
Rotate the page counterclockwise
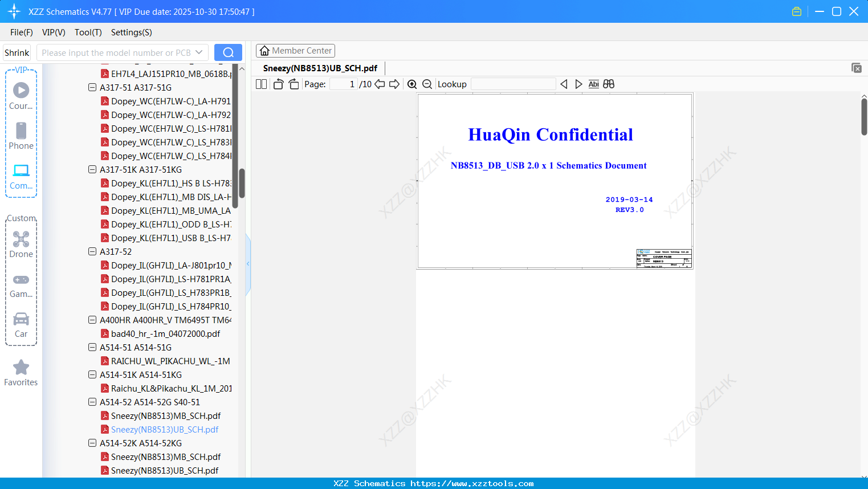pyautogui.click(x=278, y=84)
